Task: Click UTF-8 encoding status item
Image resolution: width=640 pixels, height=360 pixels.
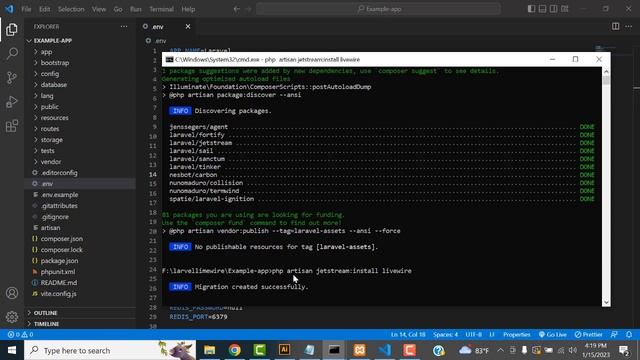Action: [x=473, y=335]
